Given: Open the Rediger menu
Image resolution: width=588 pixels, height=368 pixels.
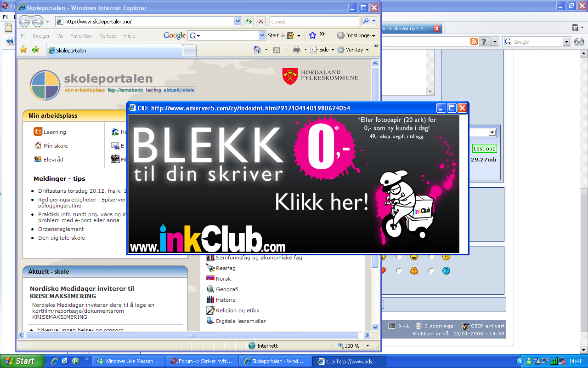Looking at the screenshot, I should click(x=41, y=36).
